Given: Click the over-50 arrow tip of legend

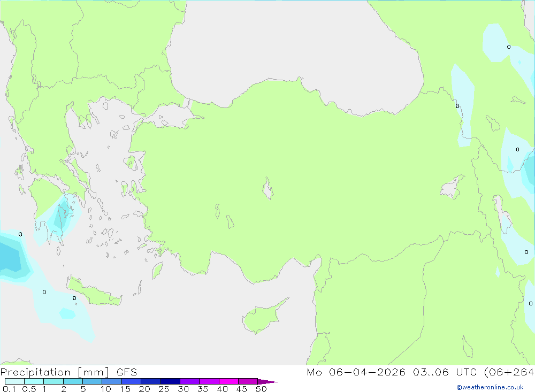Looking at the screenshot, I should (267, 381).
